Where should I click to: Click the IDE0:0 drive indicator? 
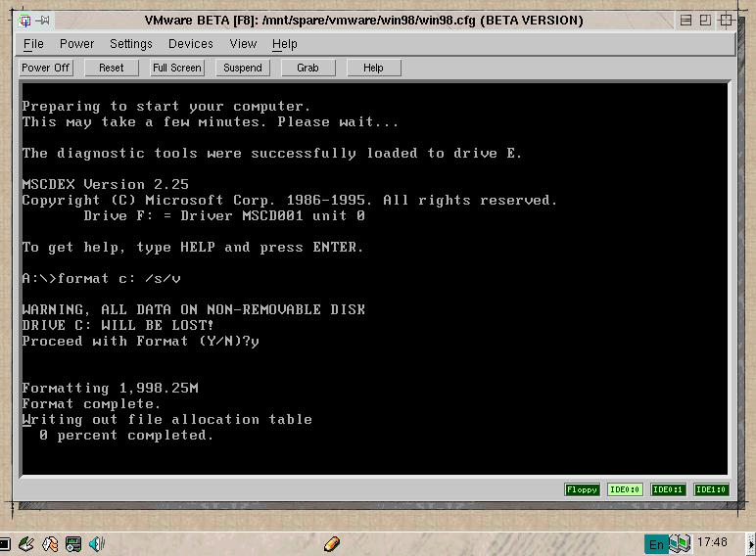[625, 489]
